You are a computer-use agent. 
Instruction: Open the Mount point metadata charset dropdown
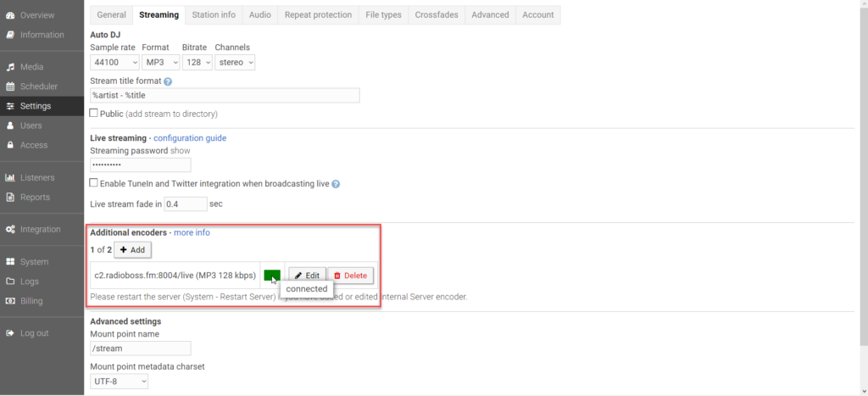coord(120,382)
